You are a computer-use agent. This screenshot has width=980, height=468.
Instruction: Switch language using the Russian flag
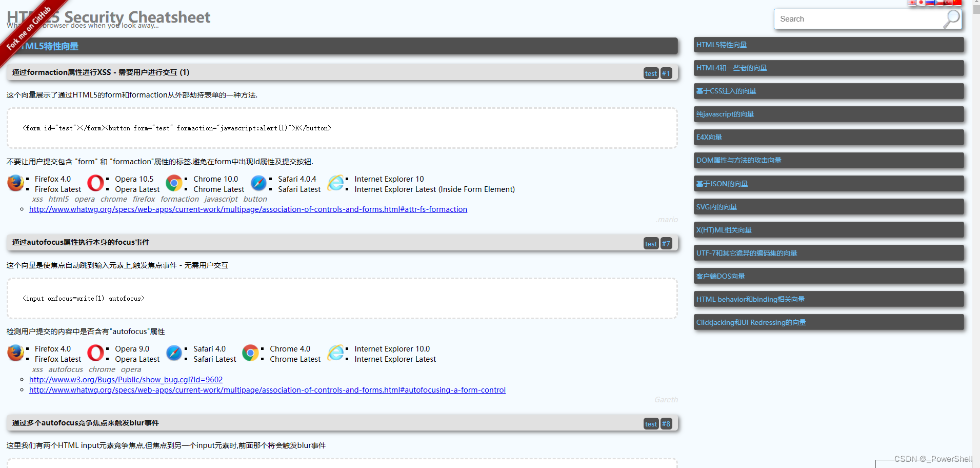[930, 3]
